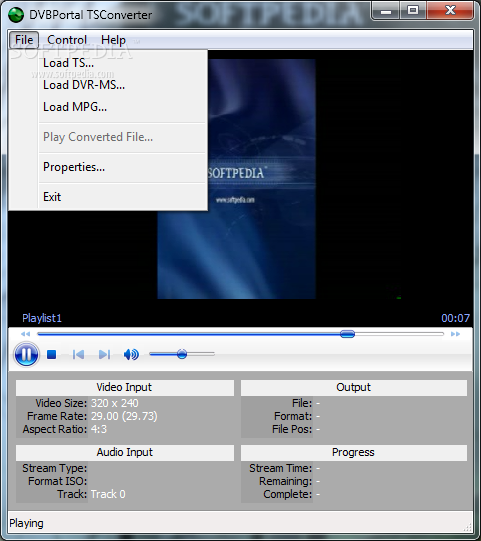Choose Load TS... from the File menu
Image resolution: width=481 pixels, height=541 pixels.
(107, 63)
